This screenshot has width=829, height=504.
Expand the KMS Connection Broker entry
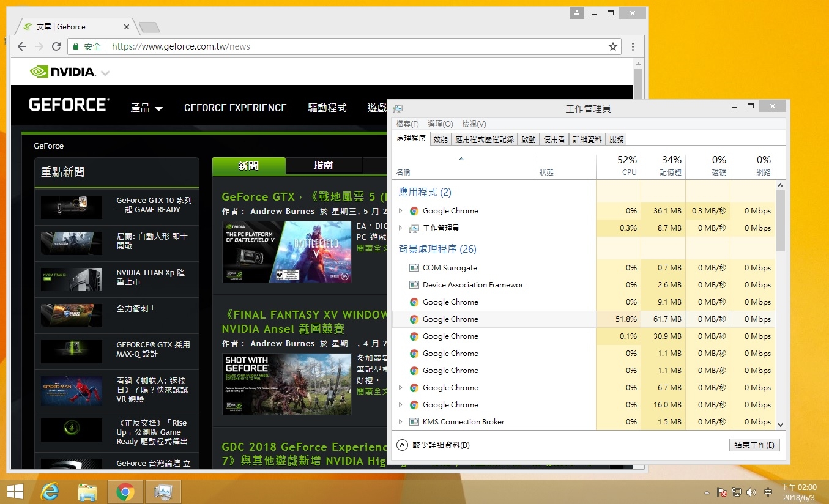pos(401,422)
